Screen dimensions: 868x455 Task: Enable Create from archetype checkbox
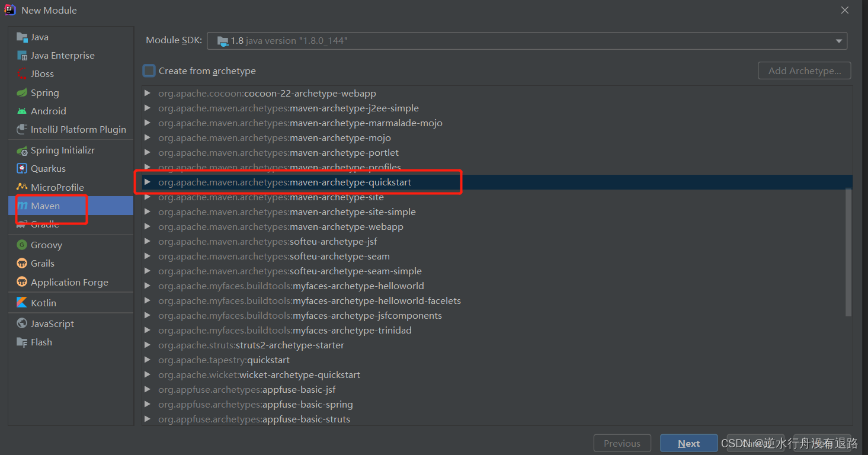click(149, 71)
